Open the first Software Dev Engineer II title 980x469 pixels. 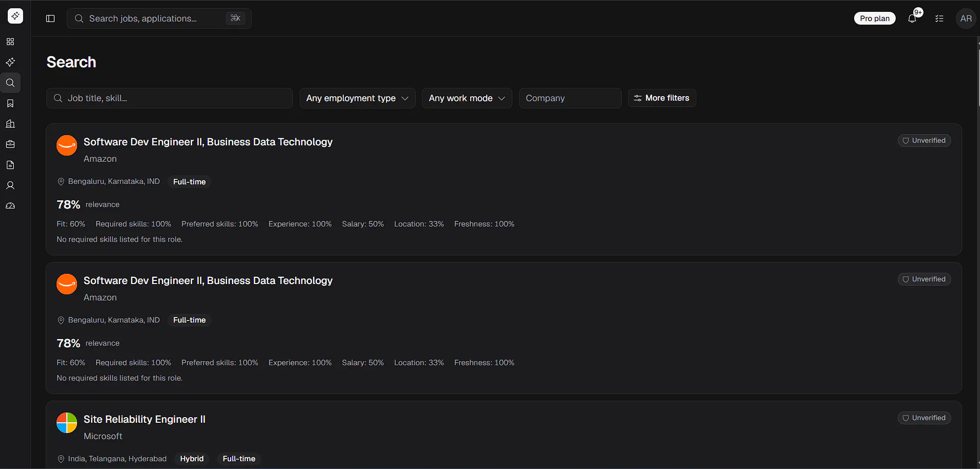pos(208,142)
